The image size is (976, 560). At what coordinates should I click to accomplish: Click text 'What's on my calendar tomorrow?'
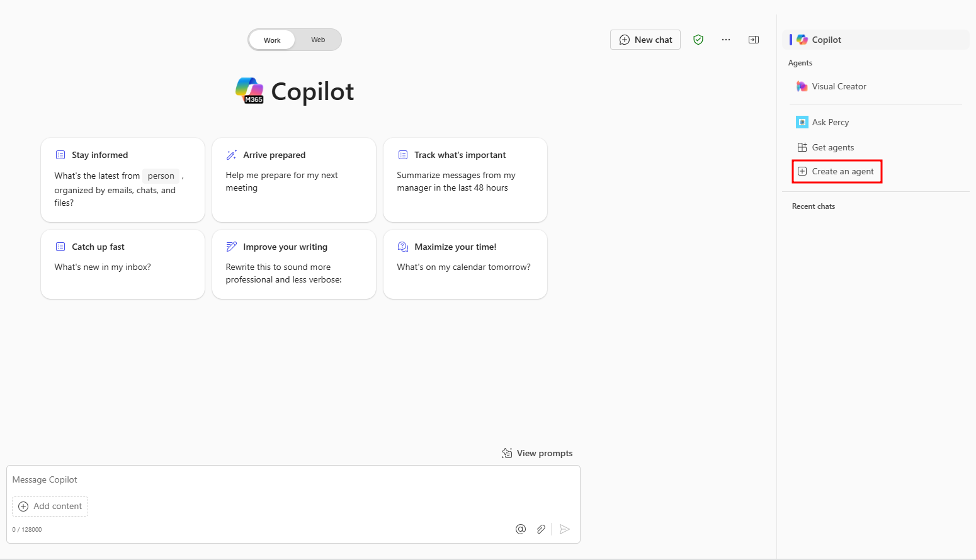click(x=463, y=267)
